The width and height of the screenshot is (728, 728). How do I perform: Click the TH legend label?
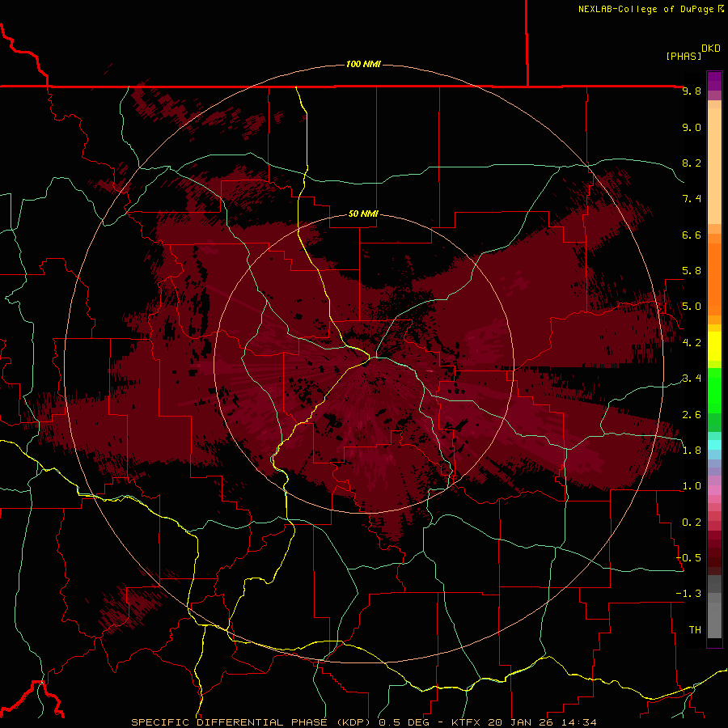pos(695,630)
